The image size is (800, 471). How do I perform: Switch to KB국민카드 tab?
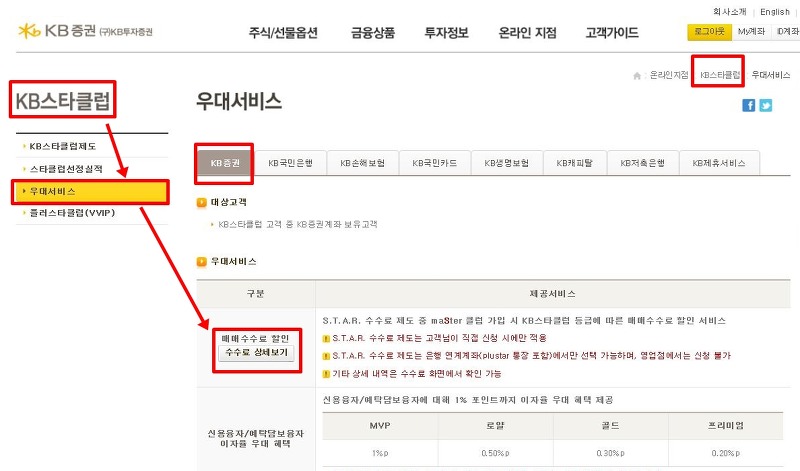[x=434, y=163]
